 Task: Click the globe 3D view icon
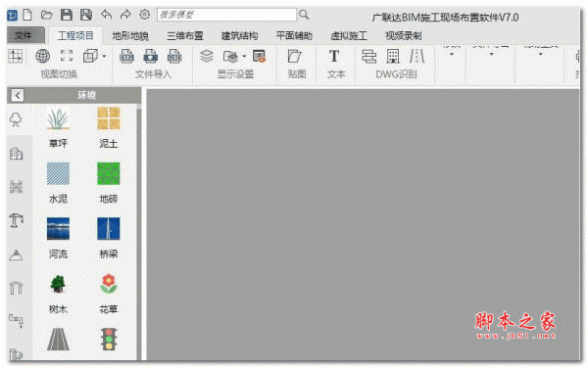(42, 56)
